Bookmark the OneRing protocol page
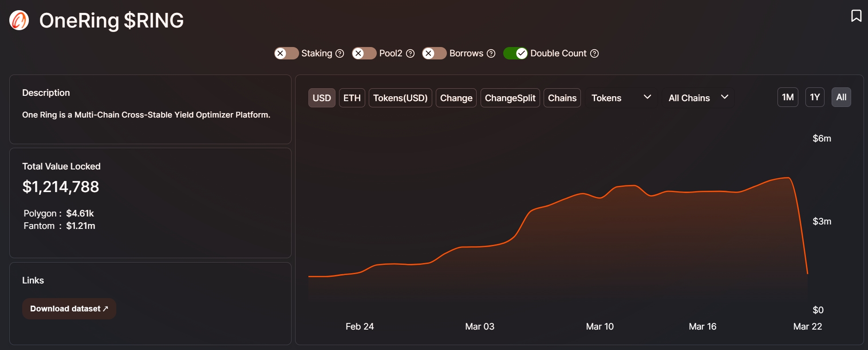 click(x=856, y=16)
